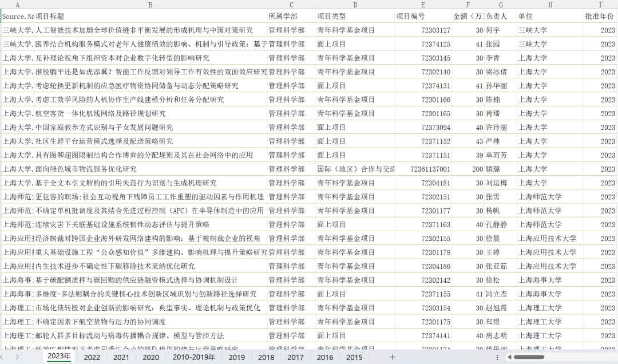Select column F header
This screenshot has width=618, height=364.
468,5
